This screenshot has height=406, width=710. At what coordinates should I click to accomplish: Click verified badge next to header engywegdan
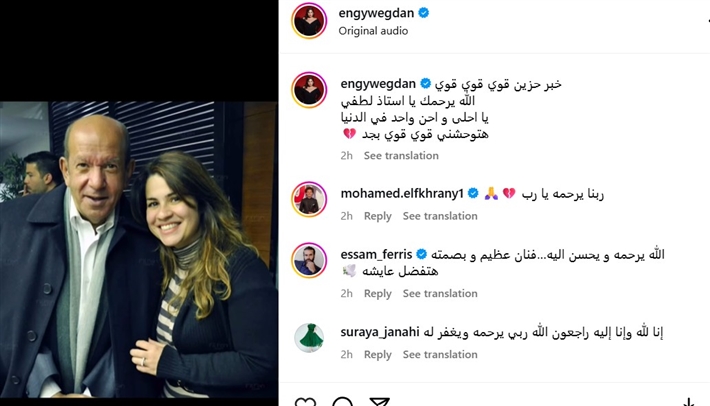[424, 13]
